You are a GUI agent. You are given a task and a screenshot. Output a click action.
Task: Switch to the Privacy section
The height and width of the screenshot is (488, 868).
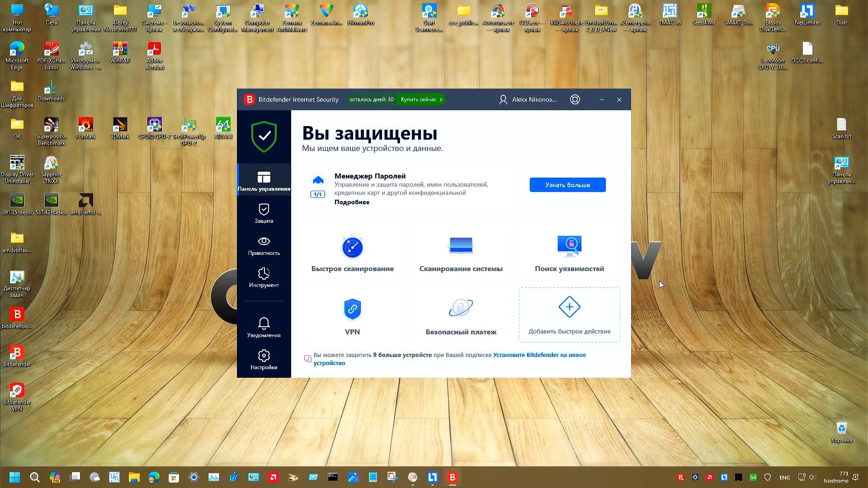coord(264,245)
